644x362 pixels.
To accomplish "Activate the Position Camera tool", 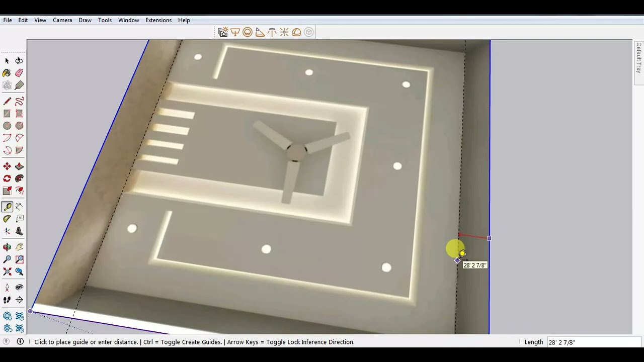I will 7,288.
